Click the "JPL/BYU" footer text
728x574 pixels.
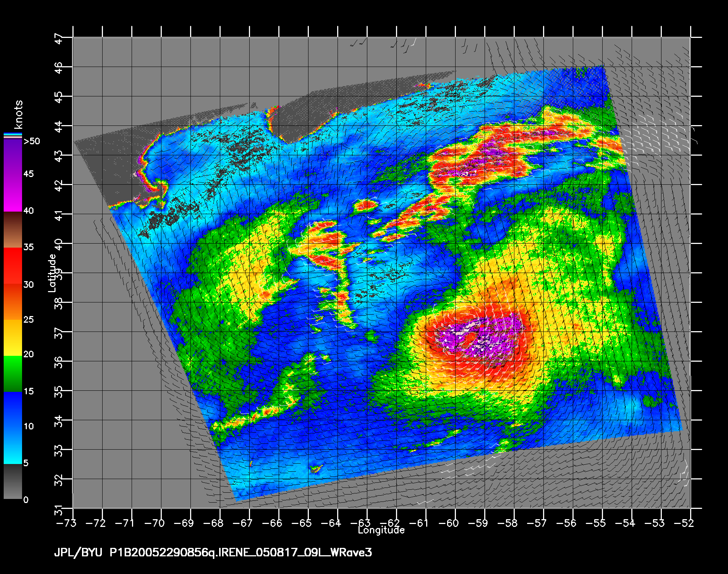(78, 553)
